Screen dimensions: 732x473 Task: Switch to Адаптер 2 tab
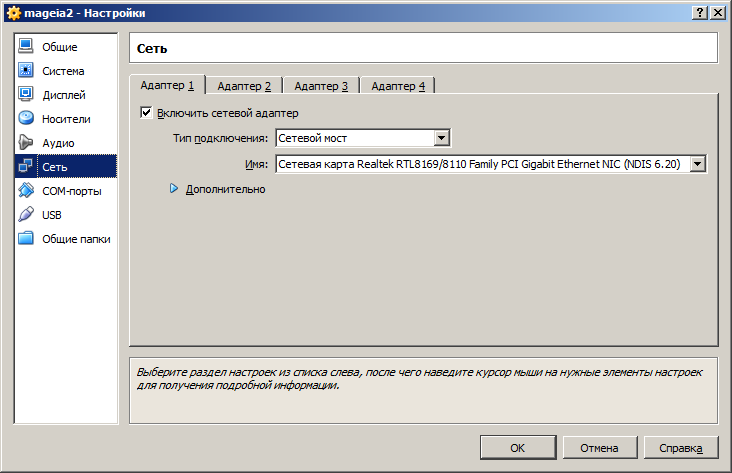244,86
